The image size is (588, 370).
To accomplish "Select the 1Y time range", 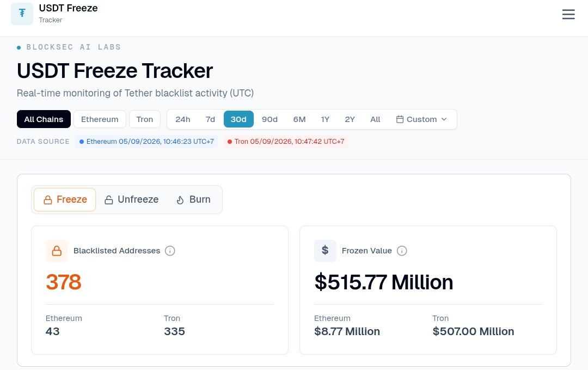I will coord(325,119).
